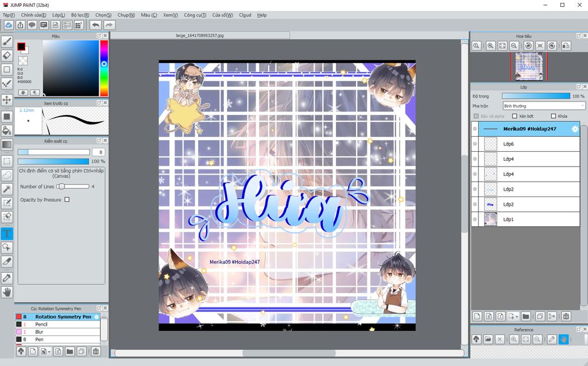Delete layer with trash icon in Lớp panel
Viewport: 588px width, 366px height.
click(x=566, y=316)
